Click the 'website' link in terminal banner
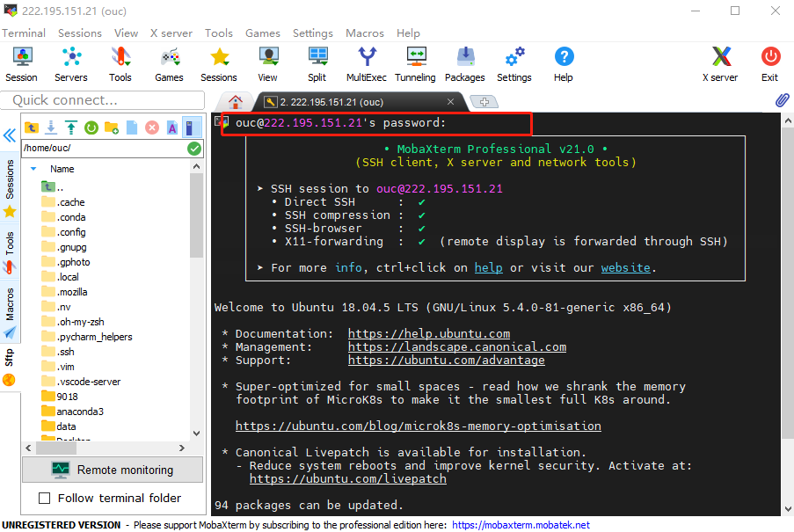The height and width of the screenshot is (532, 794). [x=625, y=268]
